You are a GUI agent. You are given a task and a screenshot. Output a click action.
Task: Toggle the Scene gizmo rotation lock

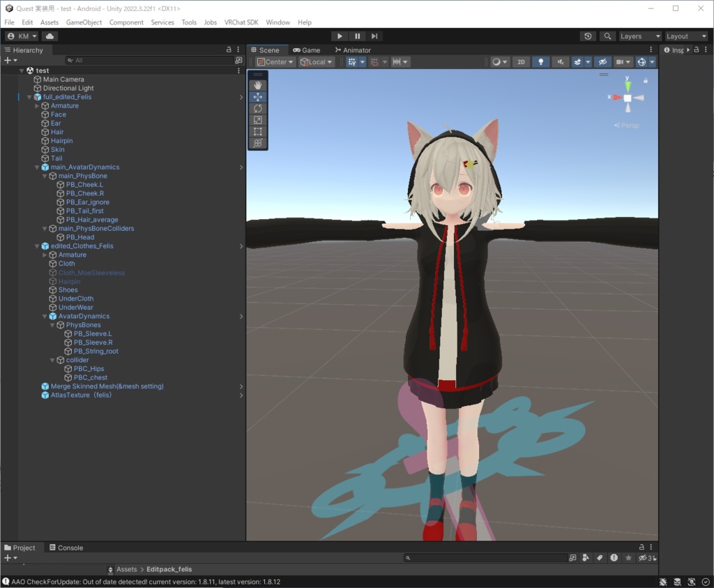(x=645, y=81)
